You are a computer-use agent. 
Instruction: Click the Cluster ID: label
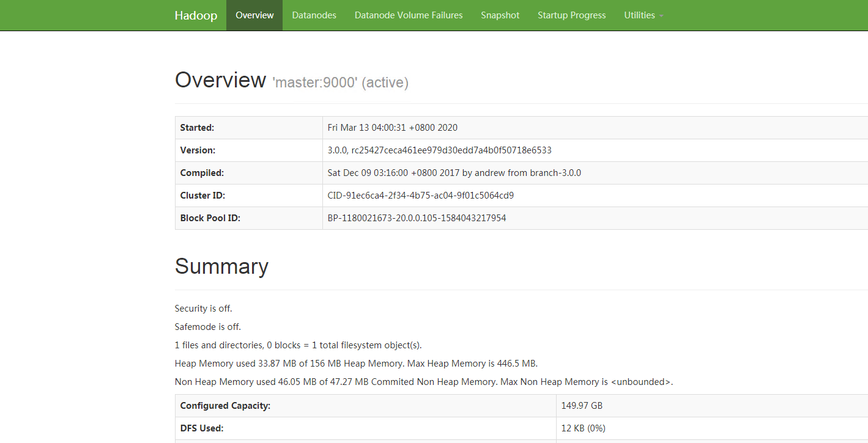coord(202,196)
